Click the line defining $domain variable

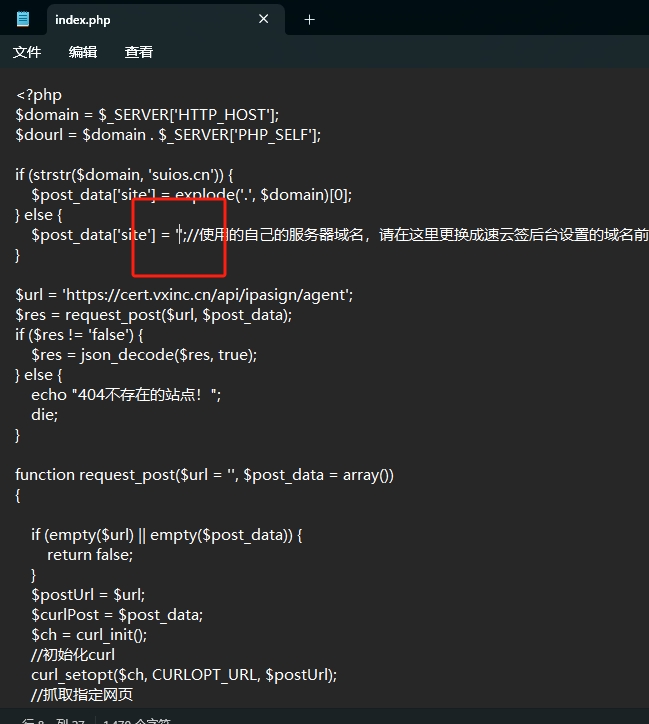(147, 115)
